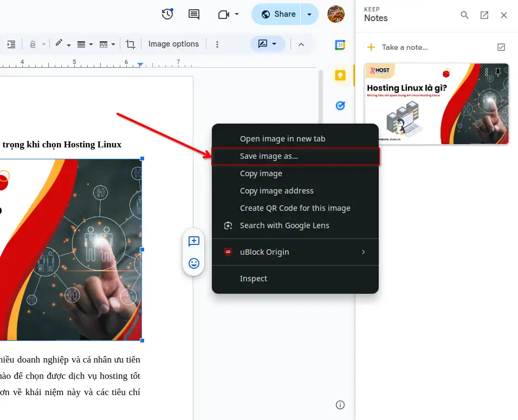This screenshot has height=420, width=518.
Task: Open the note's three-dot more menu
Action: (x=486, y=72)
